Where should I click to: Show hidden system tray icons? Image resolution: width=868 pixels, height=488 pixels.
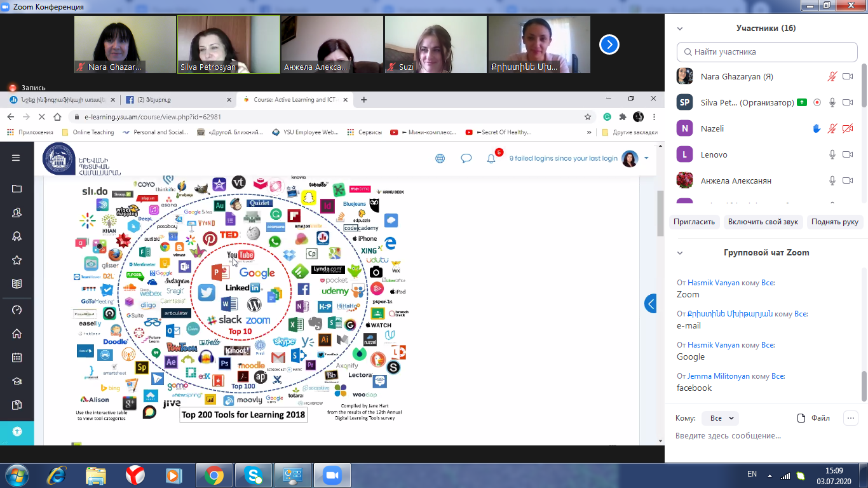click(x=770, y=475)
